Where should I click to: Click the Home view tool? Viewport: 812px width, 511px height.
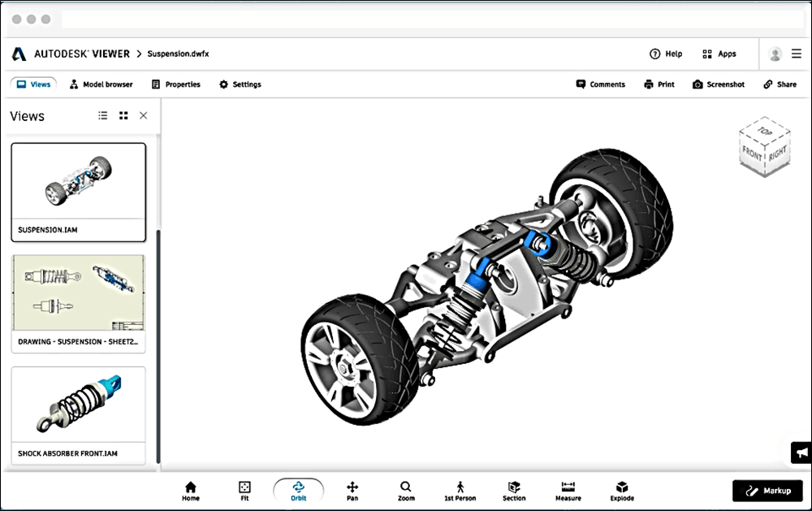point(191,491)
